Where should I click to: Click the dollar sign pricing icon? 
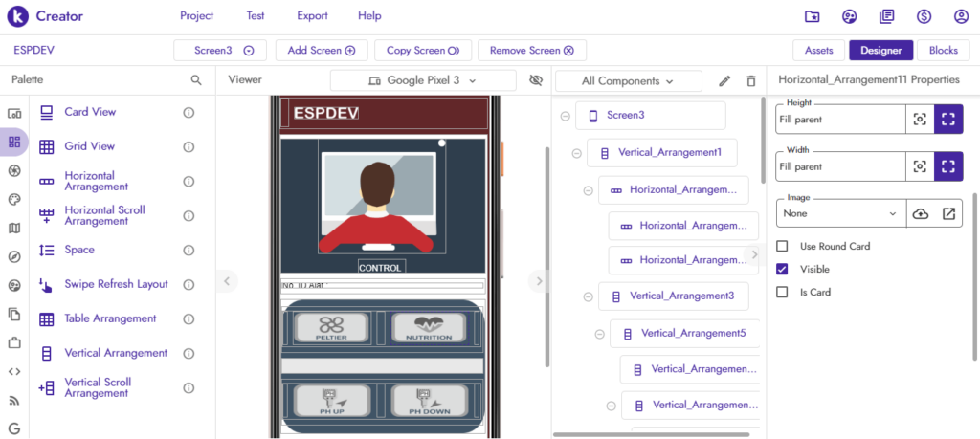click(924, 16)
